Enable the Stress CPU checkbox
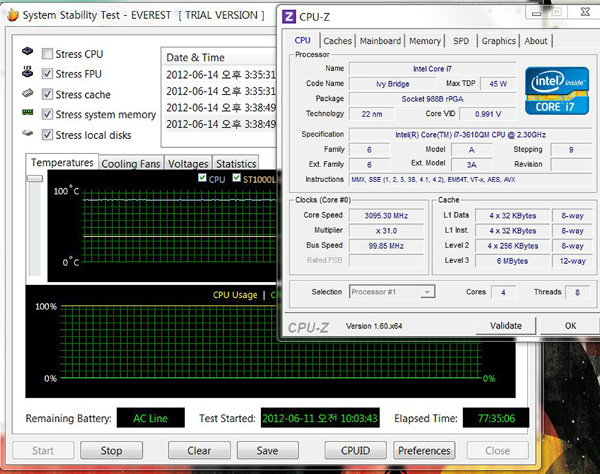Viewport: 600px width, 474px height. point(47,54)
